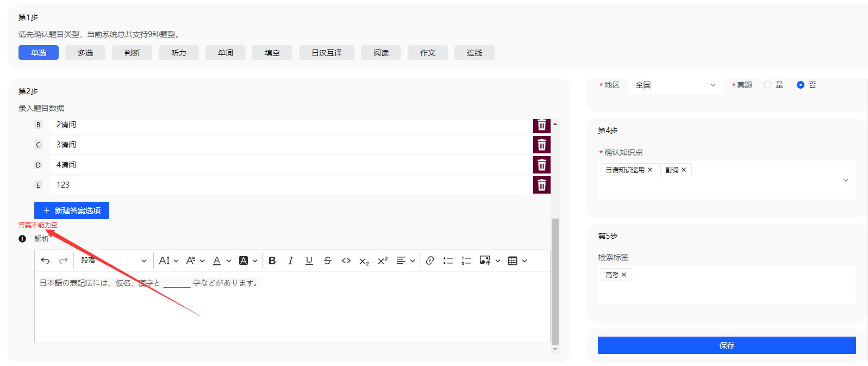Viewport: 868px width, 366px height.
Task: Open the font background color picker
Action: (x=248, y=261)
